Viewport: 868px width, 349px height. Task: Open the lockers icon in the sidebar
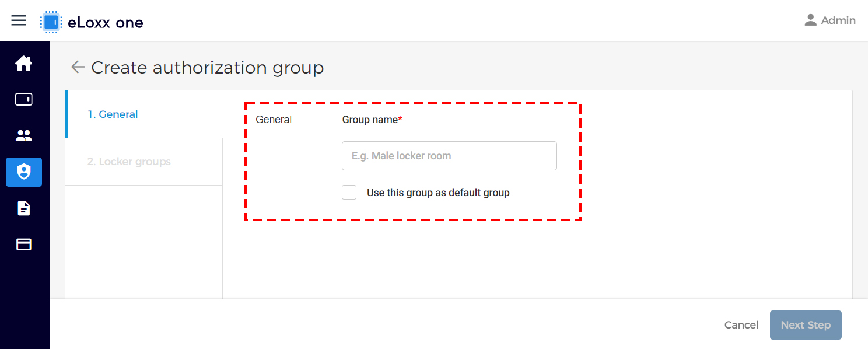24,100
